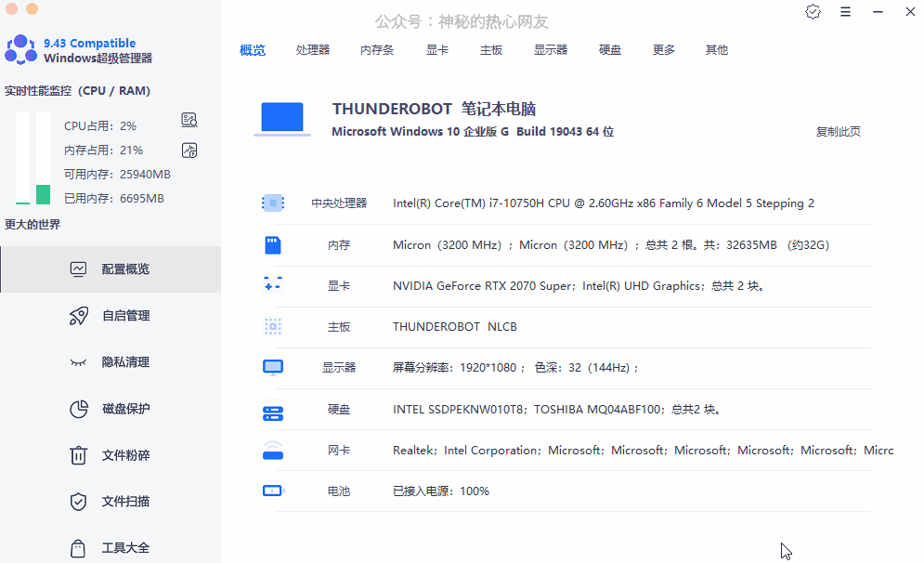The width and height of the screenshot is (924, 563).
Task: Click the 文件扫描 shield icon
Action: click(78, 502)
